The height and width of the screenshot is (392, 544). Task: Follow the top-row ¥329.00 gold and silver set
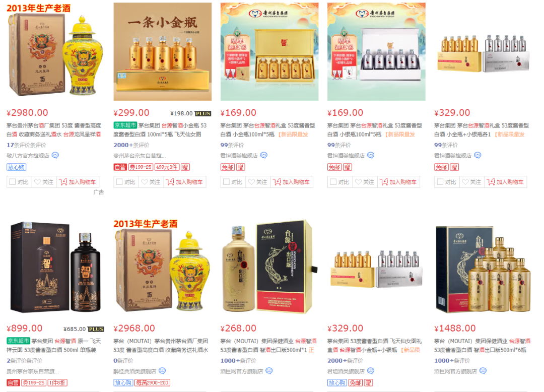(x=471, y=182)
